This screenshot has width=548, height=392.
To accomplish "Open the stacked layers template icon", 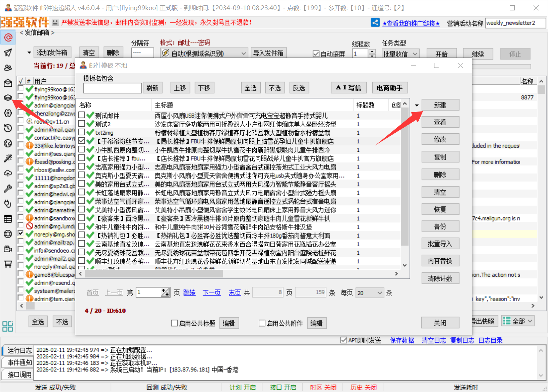I will [8, 98].
